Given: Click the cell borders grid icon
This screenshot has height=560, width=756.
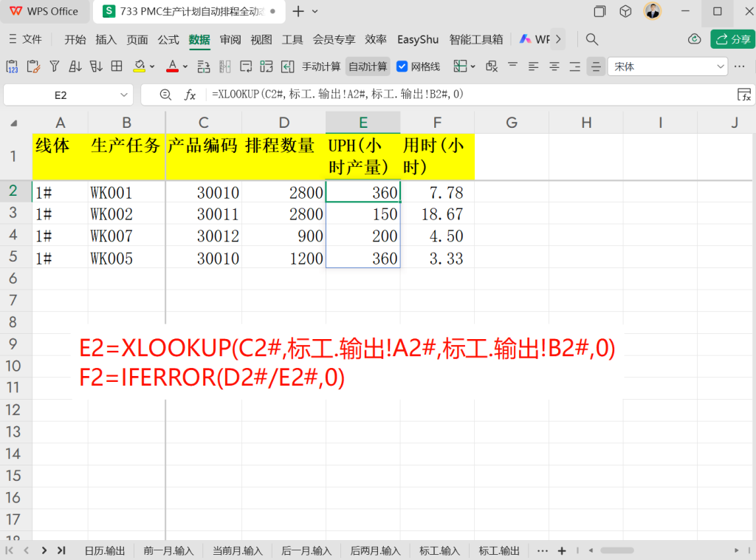Looking at the screenshot, I should [x=117, y=66].
